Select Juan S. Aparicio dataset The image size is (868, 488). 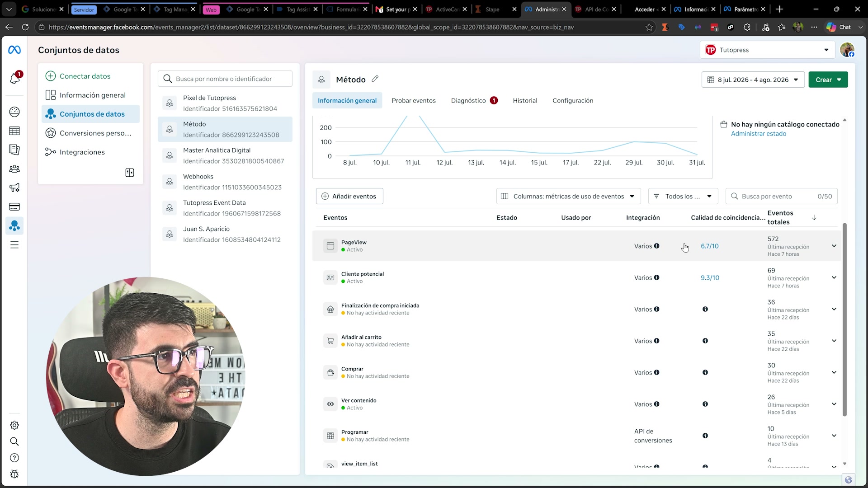(225, 234)
